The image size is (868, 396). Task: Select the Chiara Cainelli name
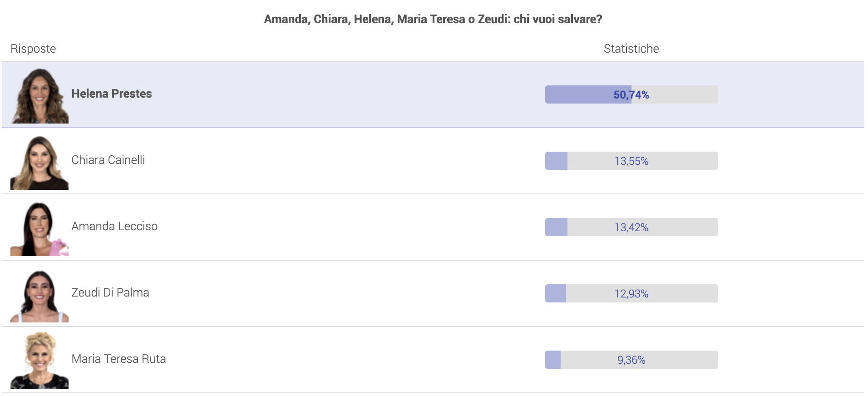[x=108, y=160]
